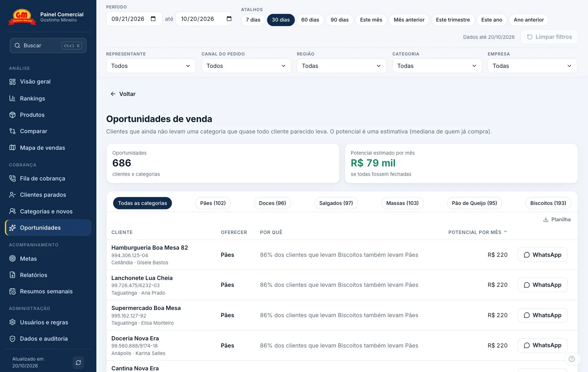This screenshot has width=588, height=372.
Task: Open Visão geral from sidebar
Action: click(48, 82)
